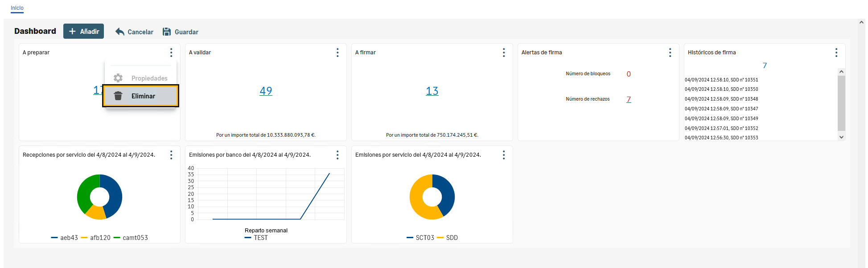Open the Históricos de firma options menu
This screenshot has height=268, width=868.
[836, 53]
